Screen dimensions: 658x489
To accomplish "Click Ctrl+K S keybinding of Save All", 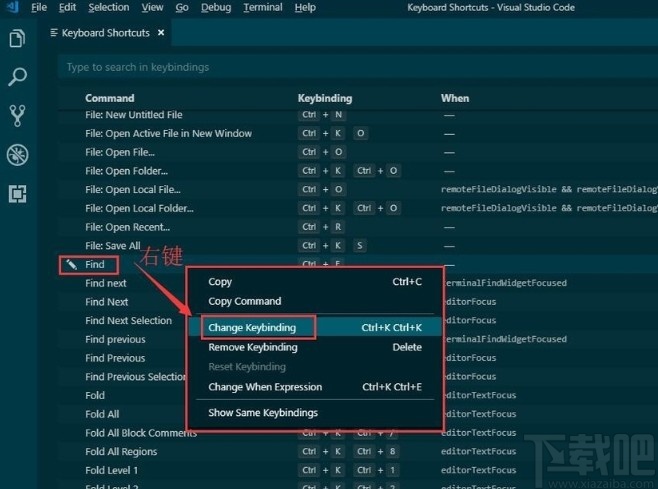I will coord(332,246).
